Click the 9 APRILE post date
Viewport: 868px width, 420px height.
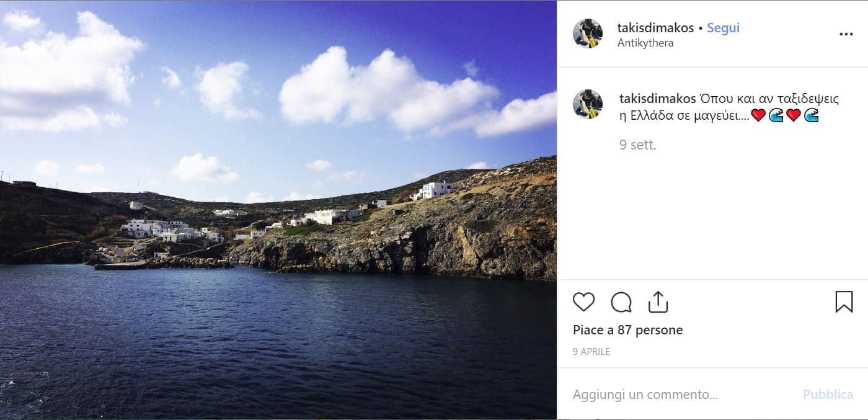pyautogui.click(x=591, y=352)
